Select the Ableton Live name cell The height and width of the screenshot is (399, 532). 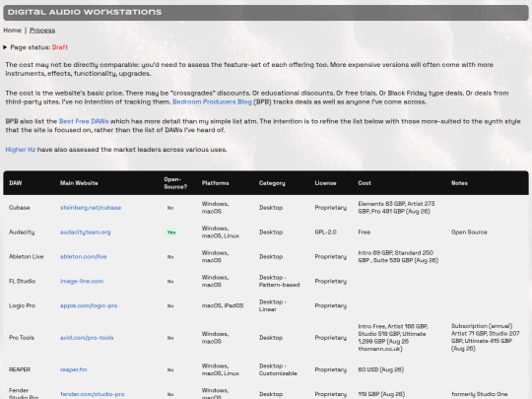click(x=27, y=256)
